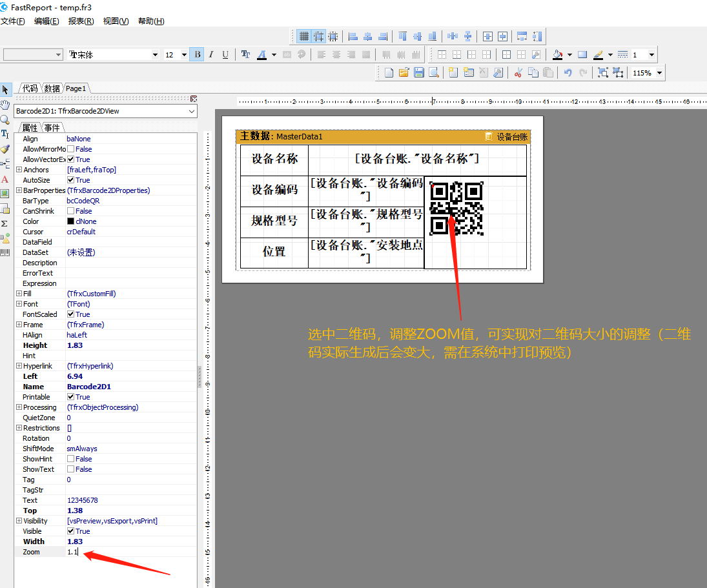Image resolution: width=707 pixels, height=588 pixels.
Task: Toggle underline formatting
Action: [x=225, y=54]
